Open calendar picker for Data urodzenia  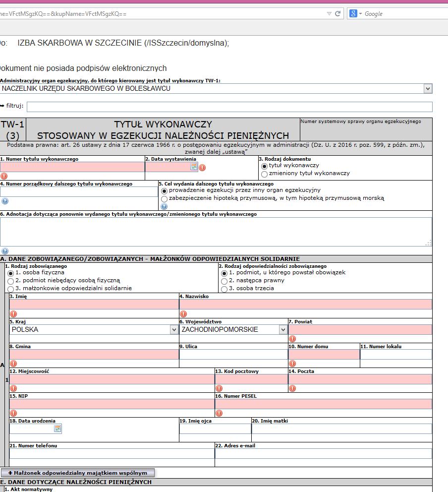pos(57,429)
